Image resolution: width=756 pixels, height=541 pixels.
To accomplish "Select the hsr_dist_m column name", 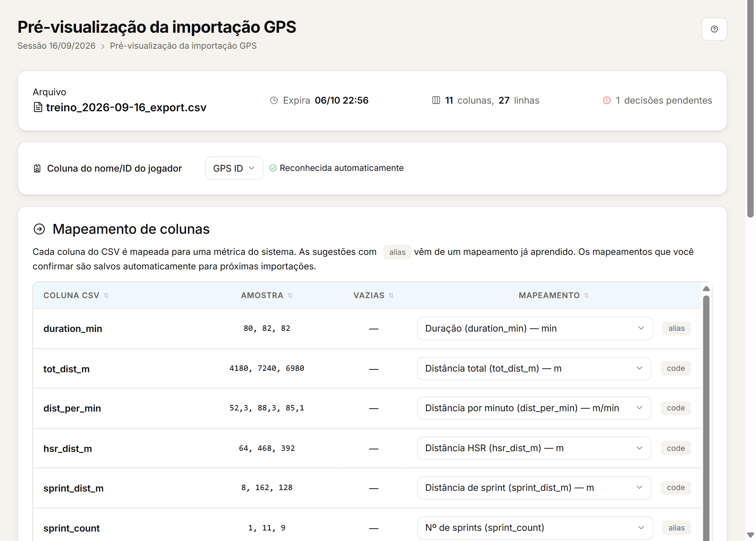I will (68, 449).
